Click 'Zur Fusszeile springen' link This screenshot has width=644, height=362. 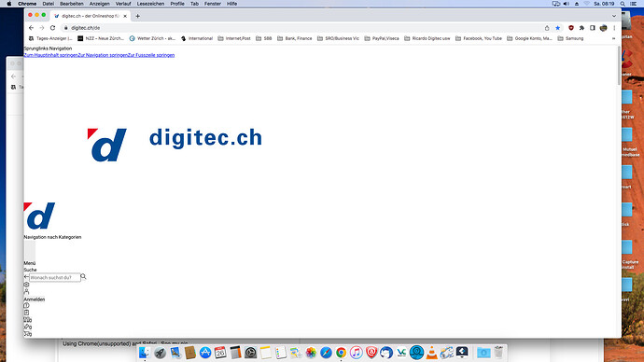[x=151, y=55]
